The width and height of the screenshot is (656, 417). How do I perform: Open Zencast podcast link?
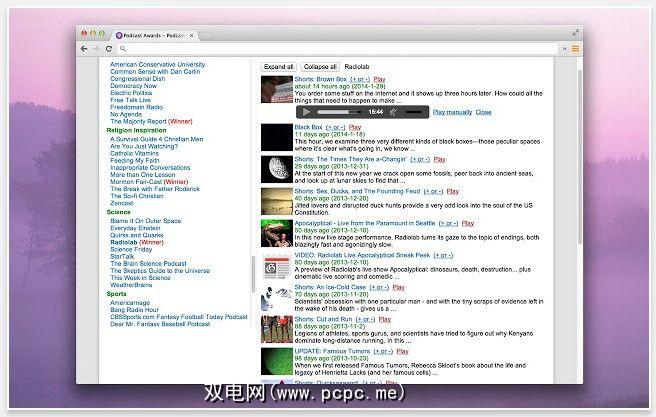[122, 203]
